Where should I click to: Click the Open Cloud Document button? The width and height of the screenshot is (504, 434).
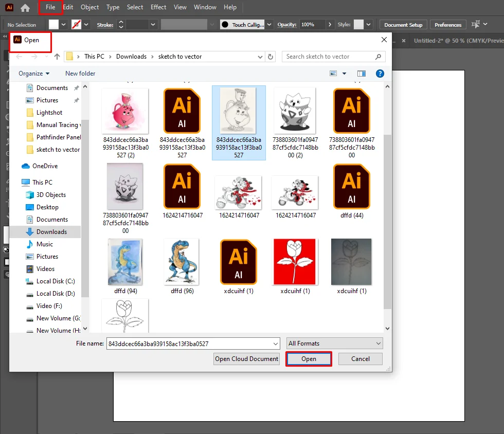(x=246, y=359)
